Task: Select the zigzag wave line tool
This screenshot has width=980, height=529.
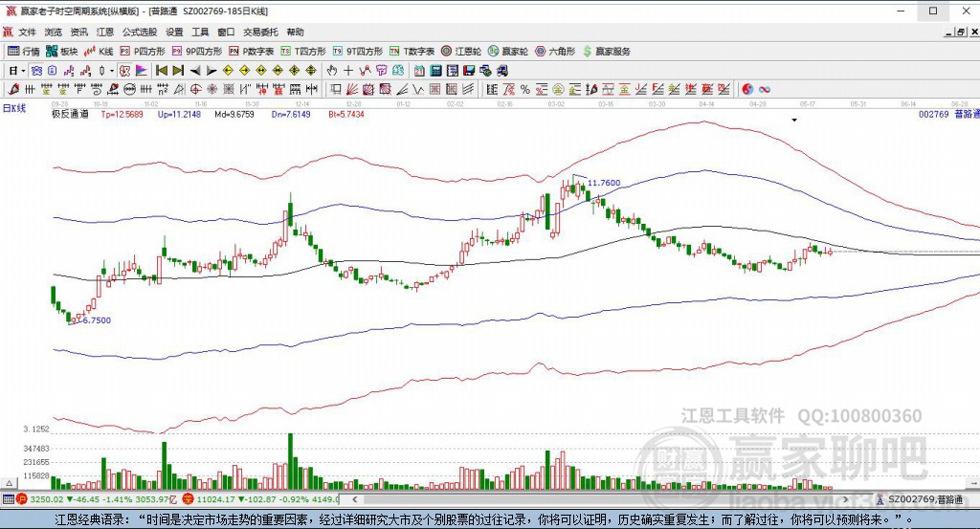Action: (418, 89)
